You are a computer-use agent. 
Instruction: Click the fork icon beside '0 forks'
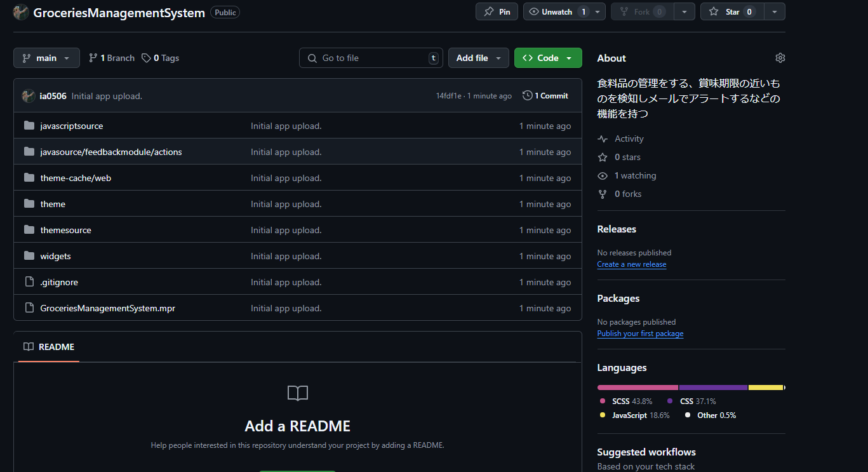(x=602, y=194)
